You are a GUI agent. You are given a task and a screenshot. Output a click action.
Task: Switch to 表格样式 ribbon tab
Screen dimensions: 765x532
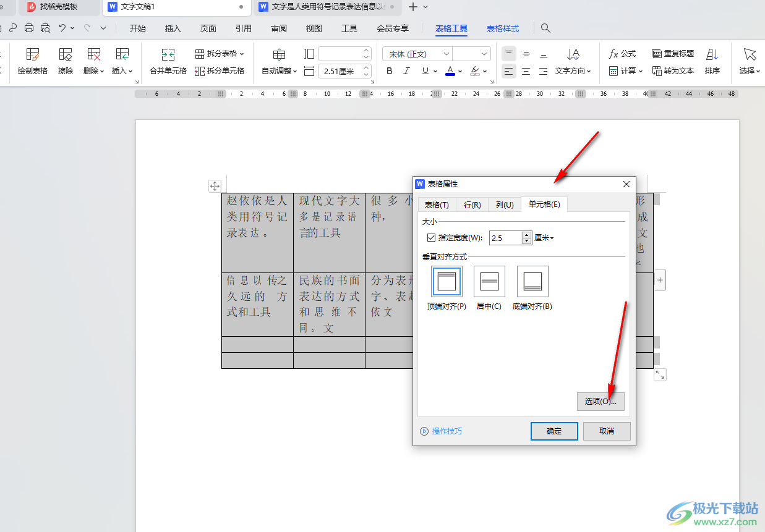(x=503, y=28)
